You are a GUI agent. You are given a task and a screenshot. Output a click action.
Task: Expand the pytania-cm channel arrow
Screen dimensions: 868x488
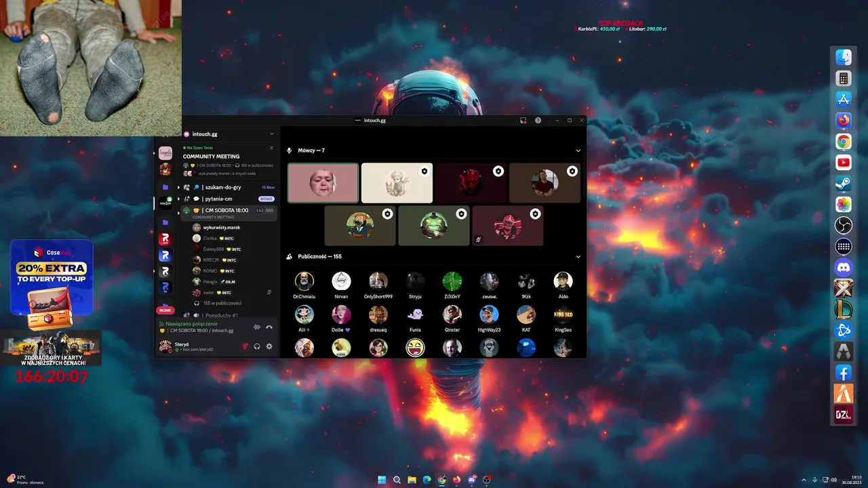178,199
